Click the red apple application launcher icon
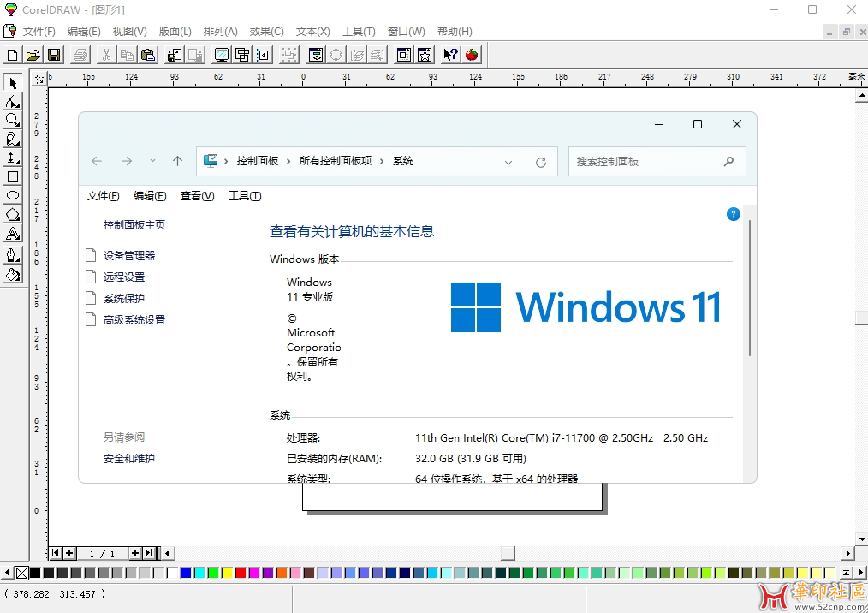This screenshot has height=613, width=868. pyautogui.click(x=472, y=55)
